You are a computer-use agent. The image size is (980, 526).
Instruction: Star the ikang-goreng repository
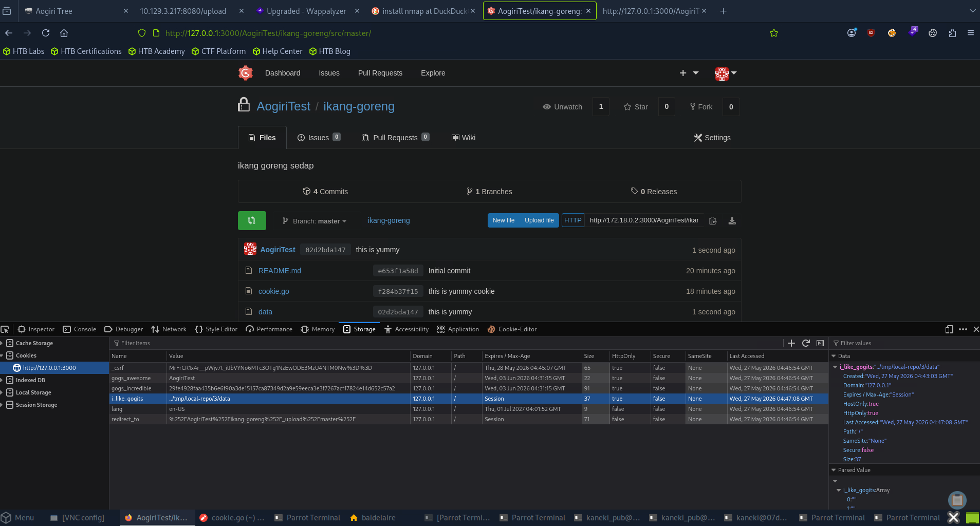coord(636,107)
